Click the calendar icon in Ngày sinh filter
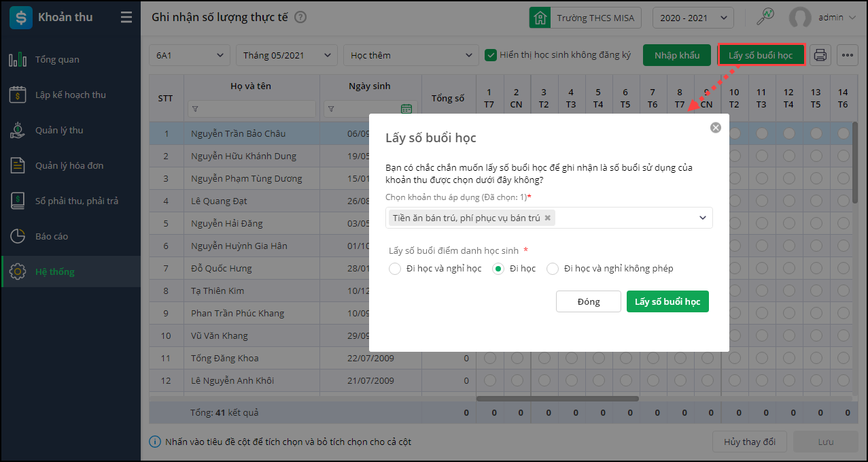This screenshot has width=868, height=462. [x=406, y=109]
